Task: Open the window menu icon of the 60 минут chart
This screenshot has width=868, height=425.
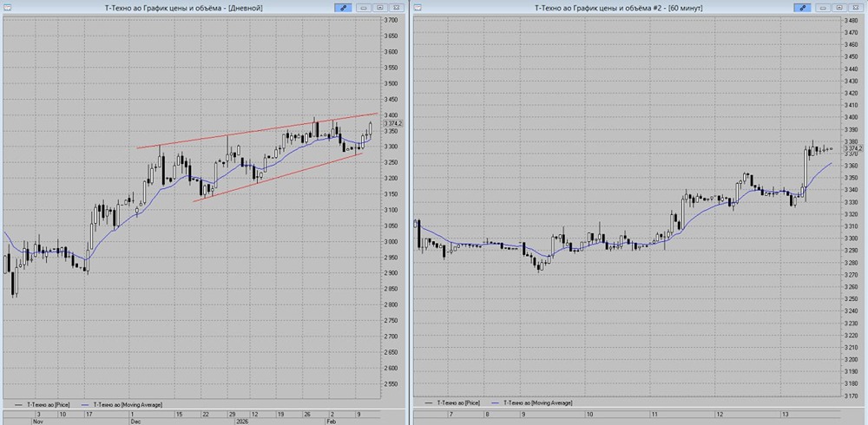Action: pos(418,8)
